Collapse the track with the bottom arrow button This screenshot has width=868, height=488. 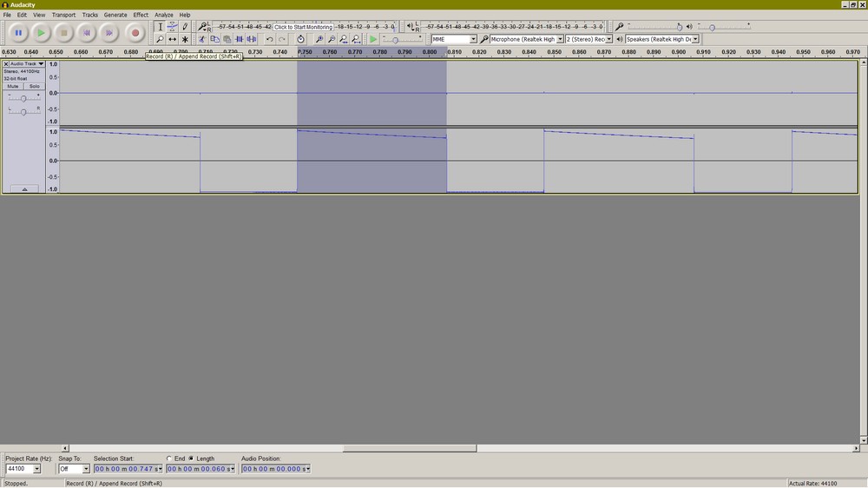23,188
